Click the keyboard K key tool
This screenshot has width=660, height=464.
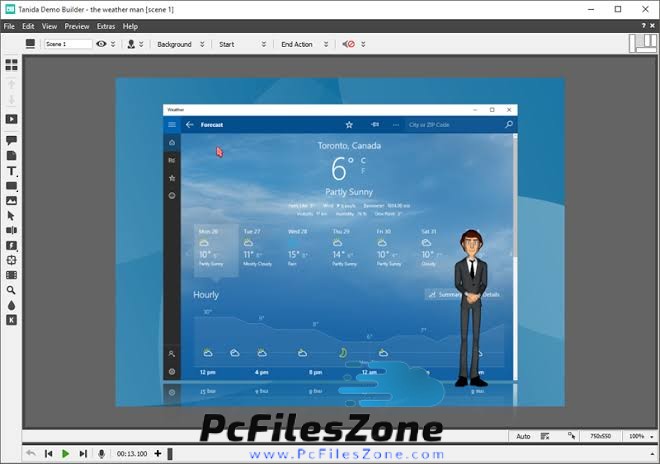(x=12, y=320)
